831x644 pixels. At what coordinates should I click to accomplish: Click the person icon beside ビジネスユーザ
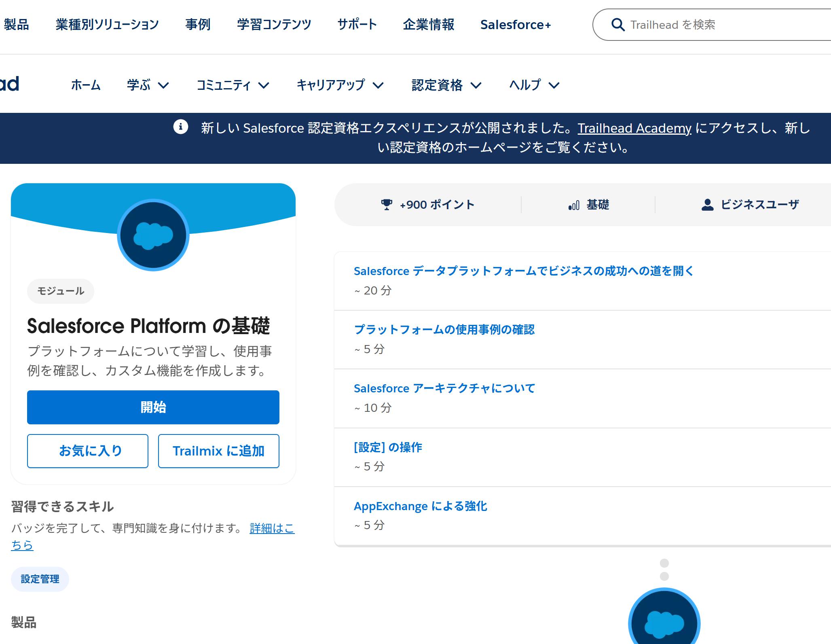pos(707,205)
